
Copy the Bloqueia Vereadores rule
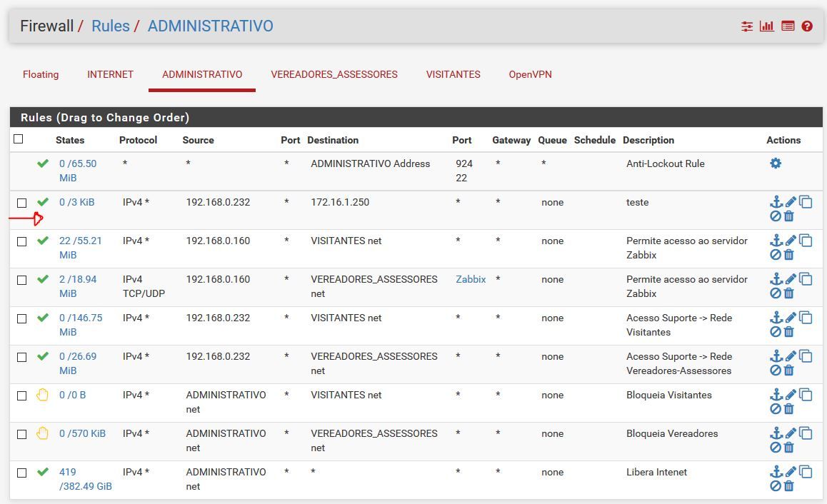click(806, 433)
